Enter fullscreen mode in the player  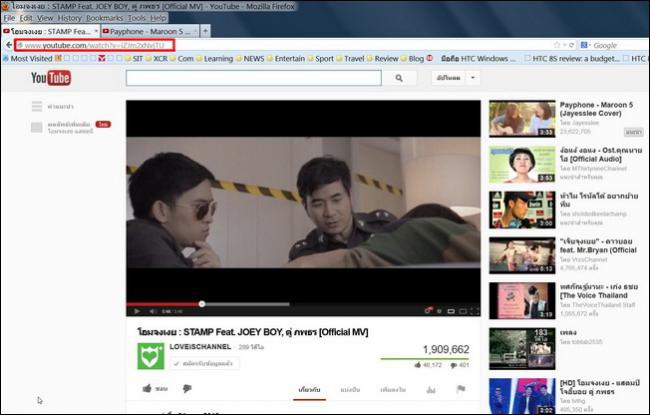click(475, 311)
